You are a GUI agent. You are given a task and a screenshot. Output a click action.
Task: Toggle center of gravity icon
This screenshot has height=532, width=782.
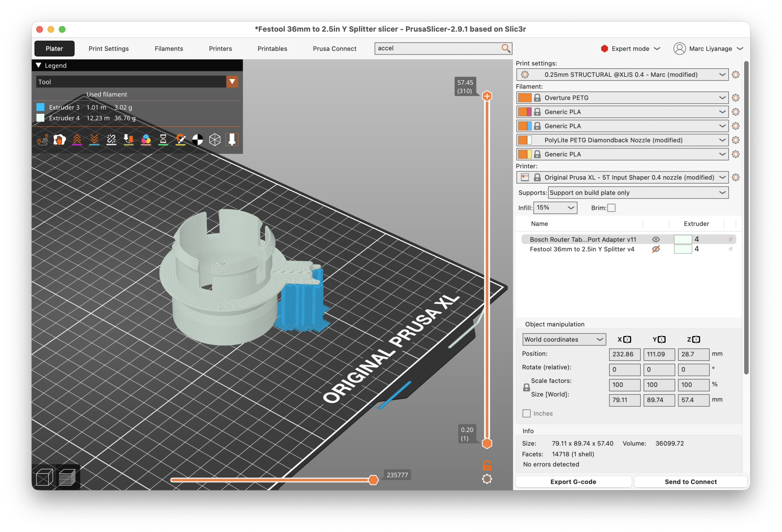coord(198,140)
